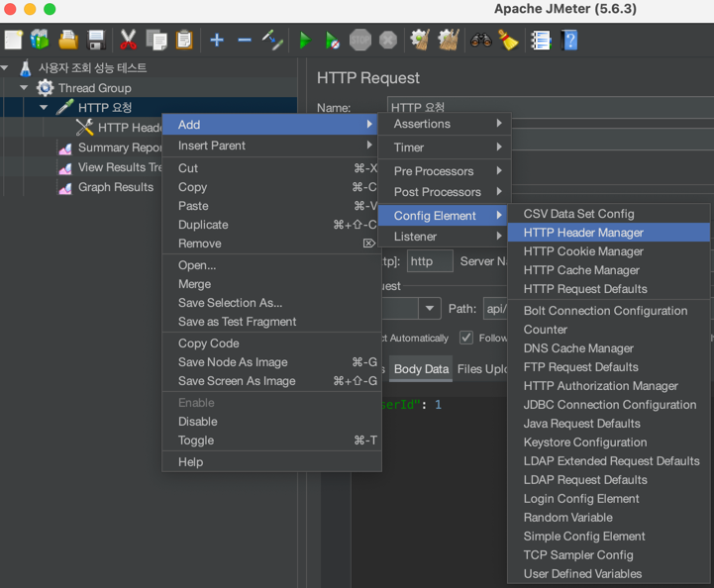This screenshot has height=588, width=714.
Task: Toggle the Follow Redirects checkbox
Action: [x=466, y=338]
